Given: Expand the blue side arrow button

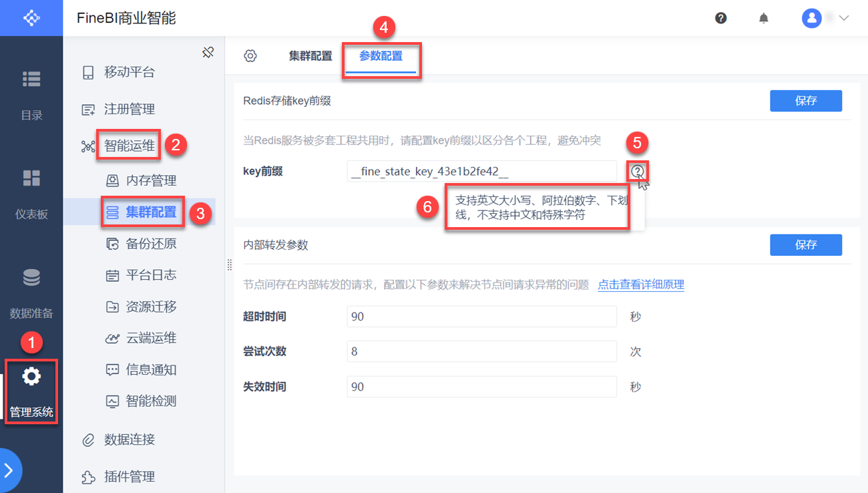Looking at the screenshot, I should click(9, 470).
